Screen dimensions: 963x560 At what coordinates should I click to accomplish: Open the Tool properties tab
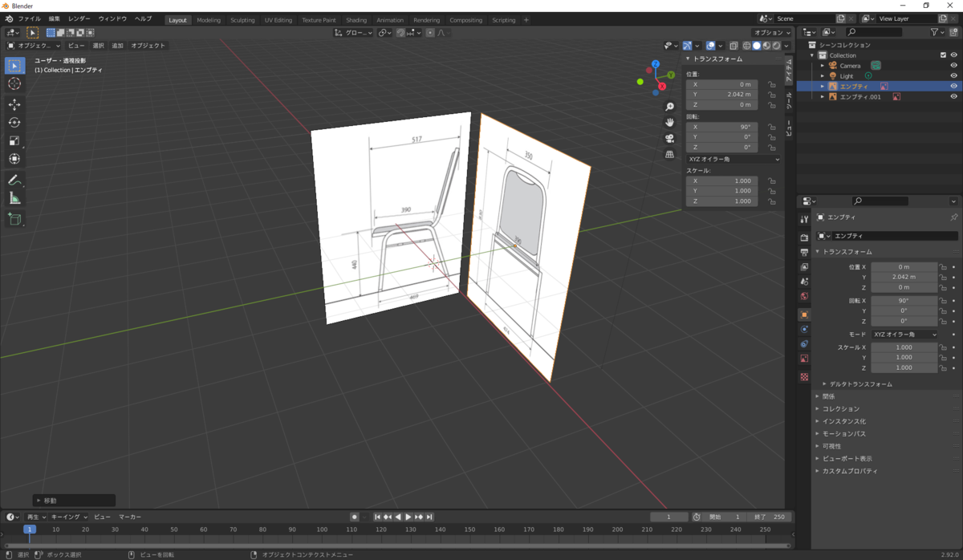(x=804, y=219)
